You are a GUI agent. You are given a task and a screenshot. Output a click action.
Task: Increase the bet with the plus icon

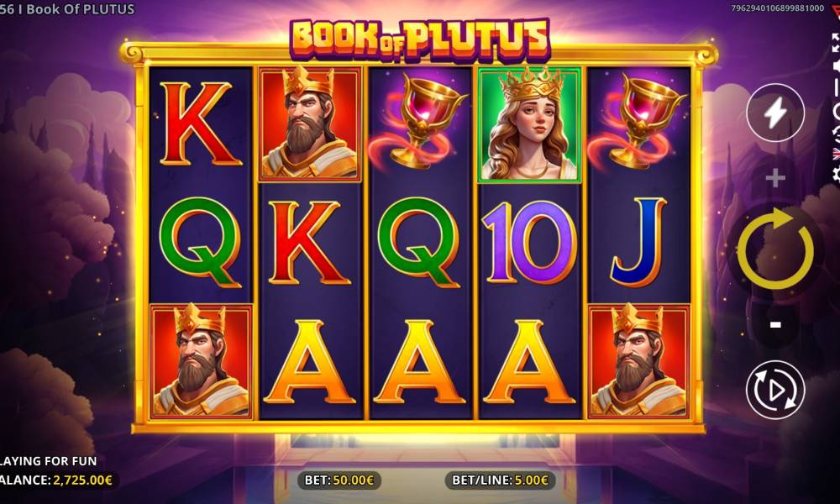pyautogui.click(x=775, y=178)
